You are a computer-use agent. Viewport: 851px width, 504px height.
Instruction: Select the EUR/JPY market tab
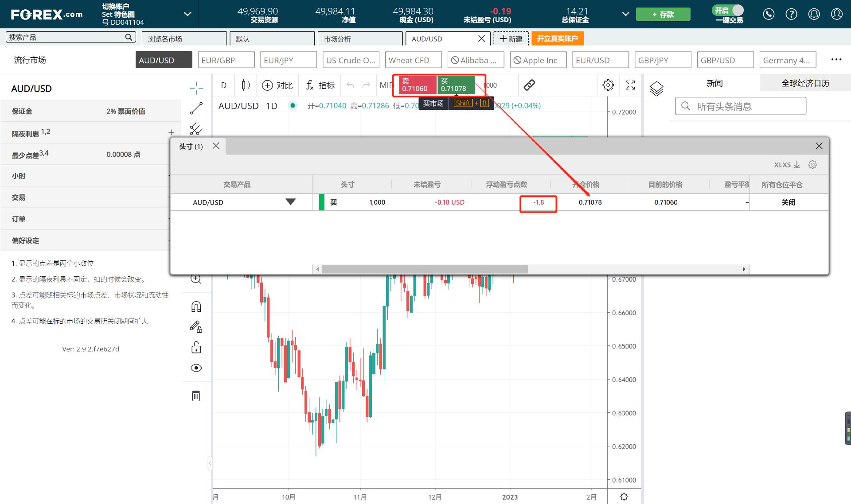click(289, 59)
